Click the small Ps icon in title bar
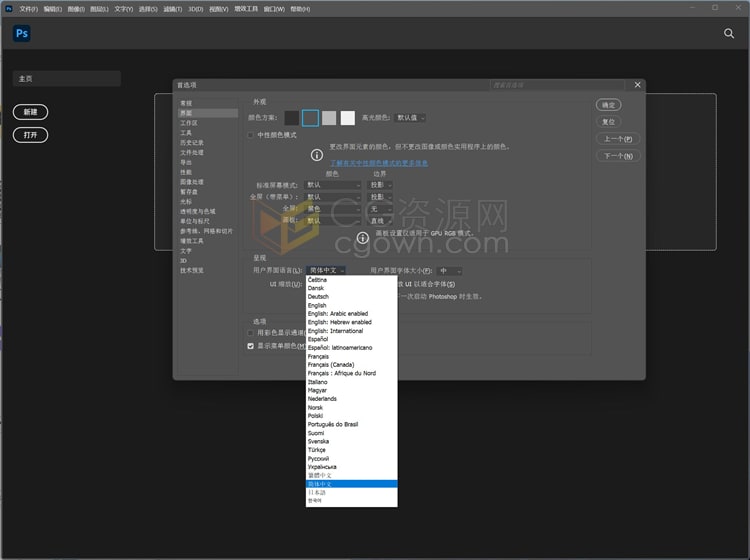The height and width of the screenshot is (560, 750). pos(8,9)
